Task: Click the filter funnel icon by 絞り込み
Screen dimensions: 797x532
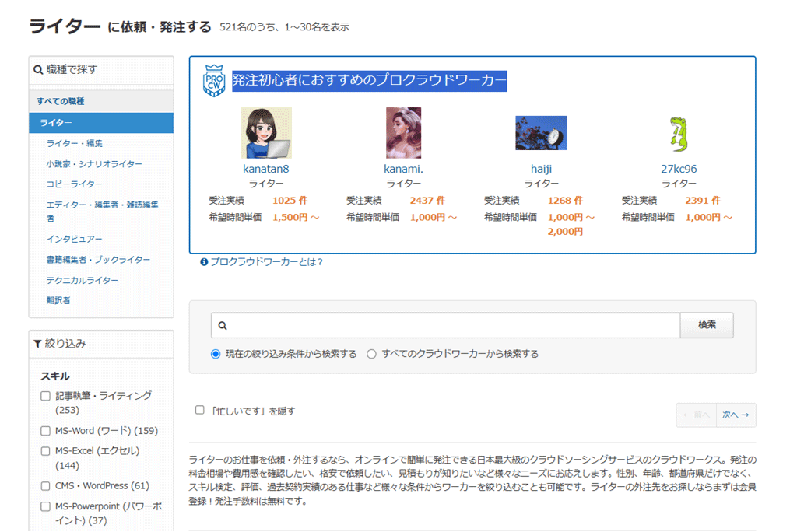Action: (37, 344)
